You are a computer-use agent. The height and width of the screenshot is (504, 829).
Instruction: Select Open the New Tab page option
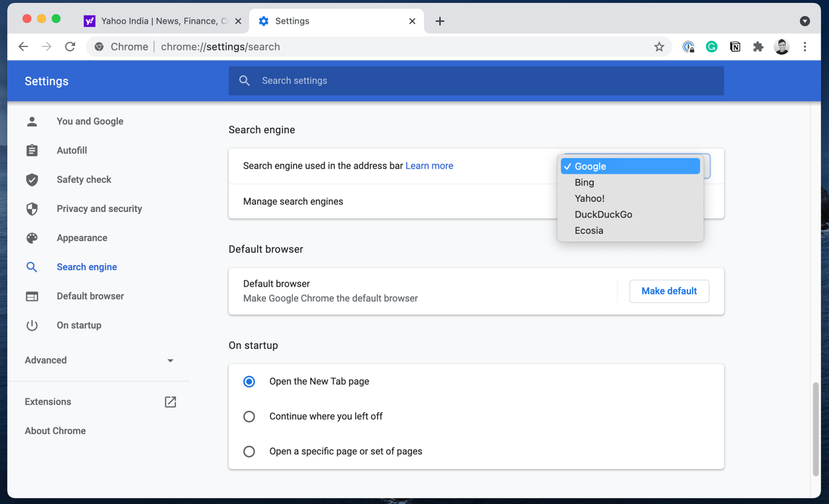click(249, 381)
